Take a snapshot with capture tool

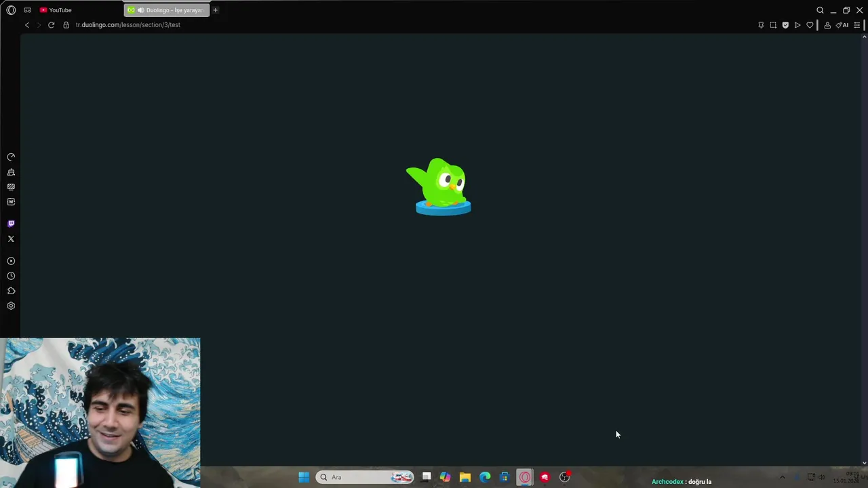coord(773,25)
